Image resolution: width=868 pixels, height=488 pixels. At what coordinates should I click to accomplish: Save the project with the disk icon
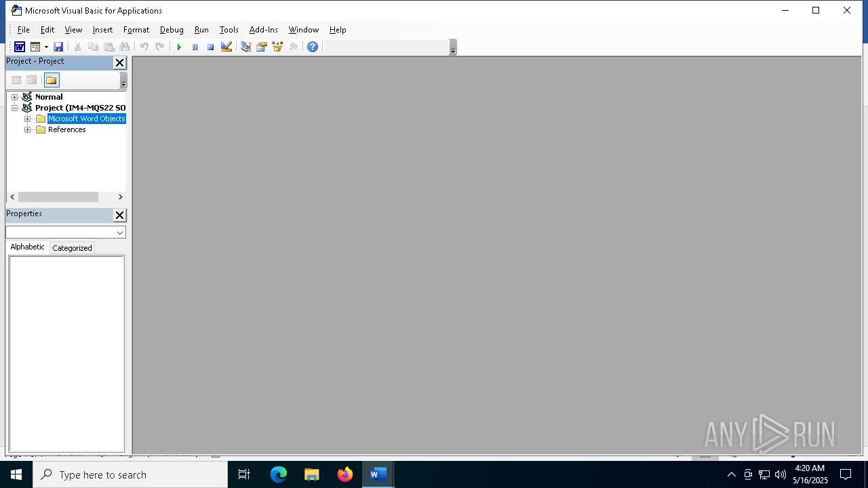coord(58,47)
